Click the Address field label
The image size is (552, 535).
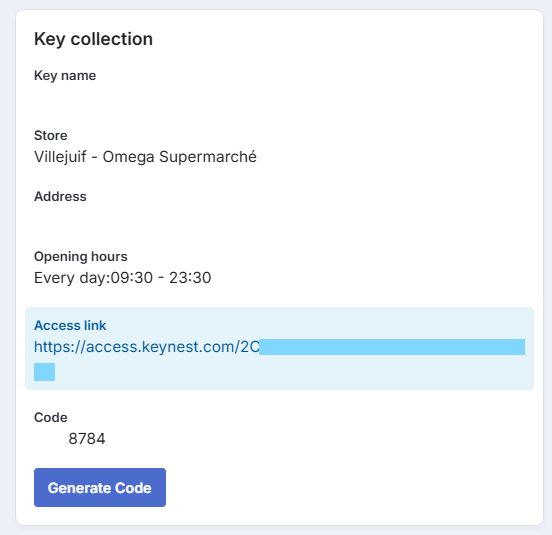[60, 196]
